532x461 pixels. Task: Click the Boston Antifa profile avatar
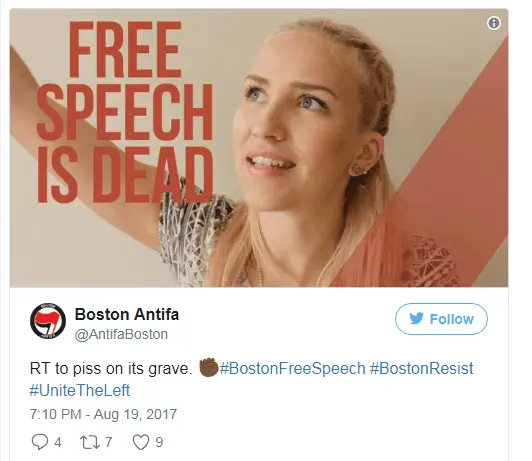tap(48, 321)
